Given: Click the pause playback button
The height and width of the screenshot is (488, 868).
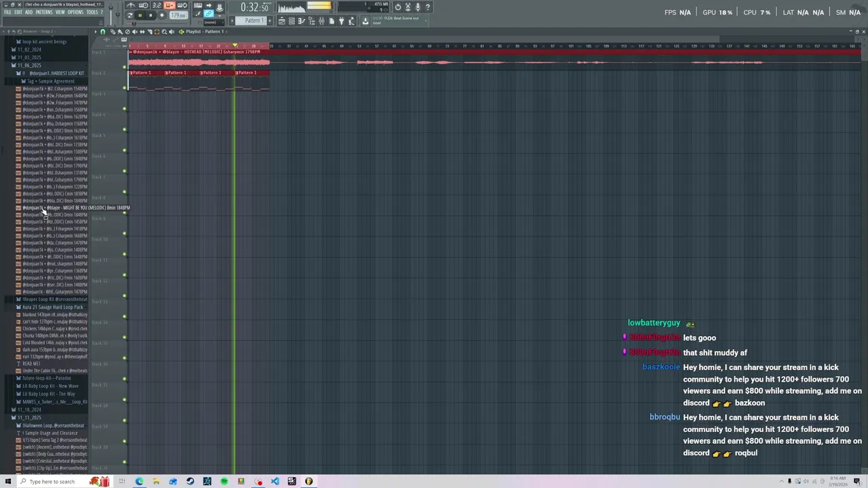Looking at the screenshot, I should pos(140,15).
